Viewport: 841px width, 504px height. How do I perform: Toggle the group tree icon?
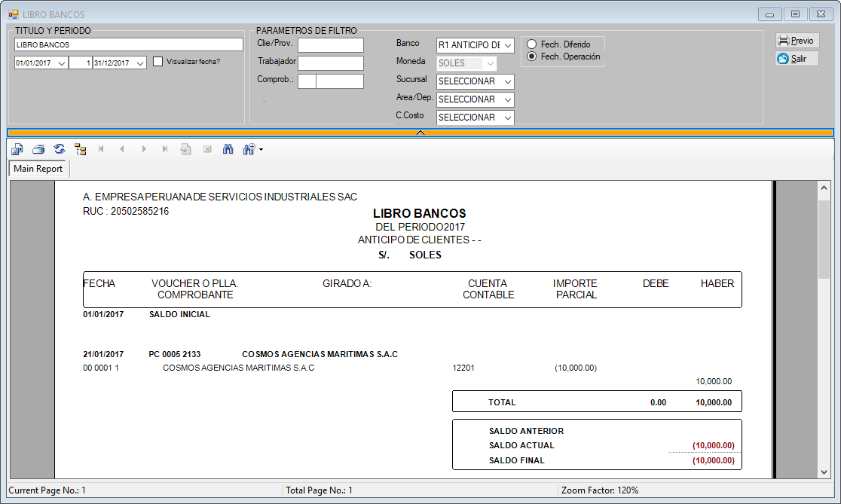[x=81, y=149]
